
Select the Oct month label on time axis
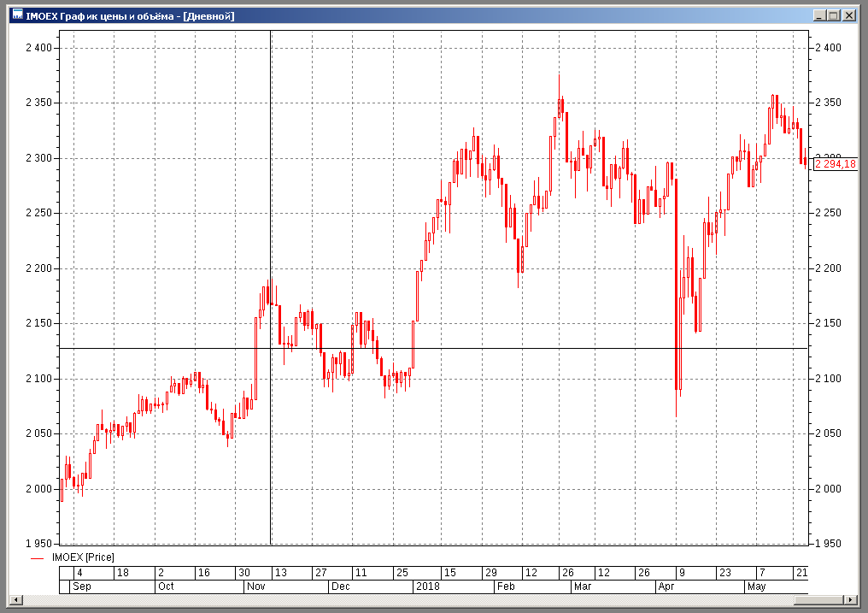tap(166, 586)
